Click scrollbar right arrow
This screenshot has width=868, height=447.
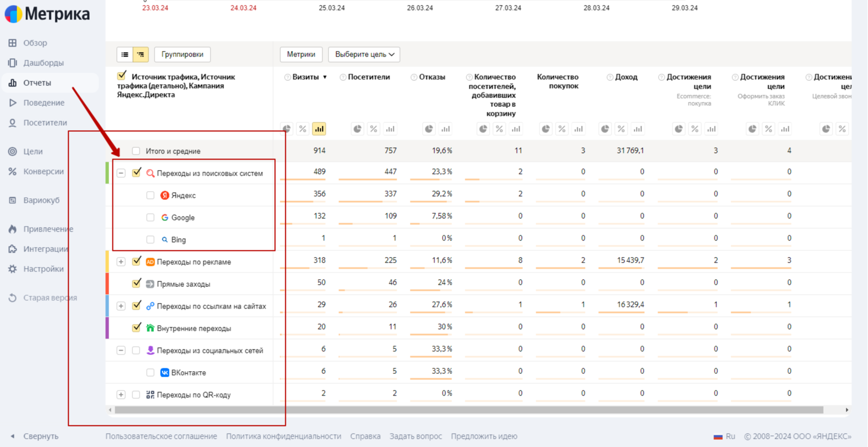(847, 410)
